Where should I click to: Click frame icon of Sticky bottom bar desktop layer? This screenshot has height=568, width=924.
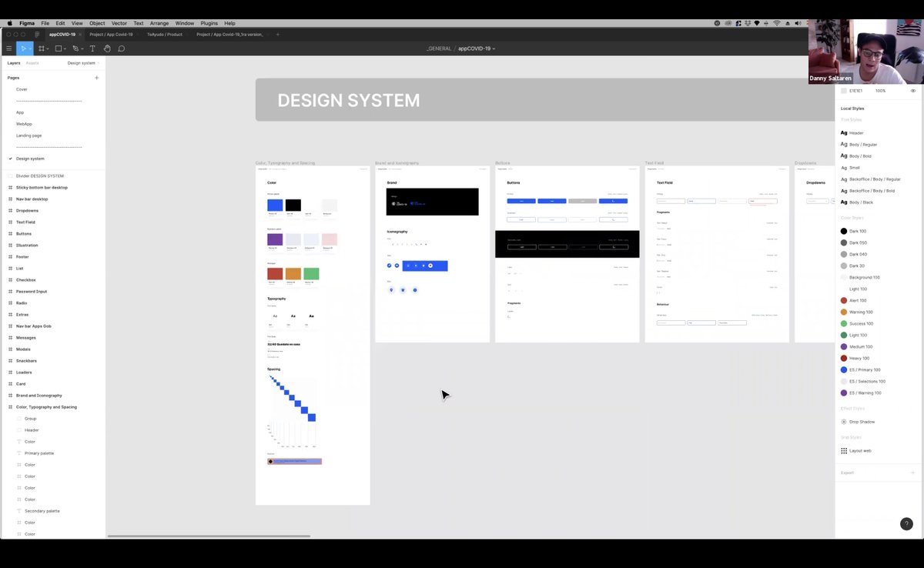coord(10,187)
